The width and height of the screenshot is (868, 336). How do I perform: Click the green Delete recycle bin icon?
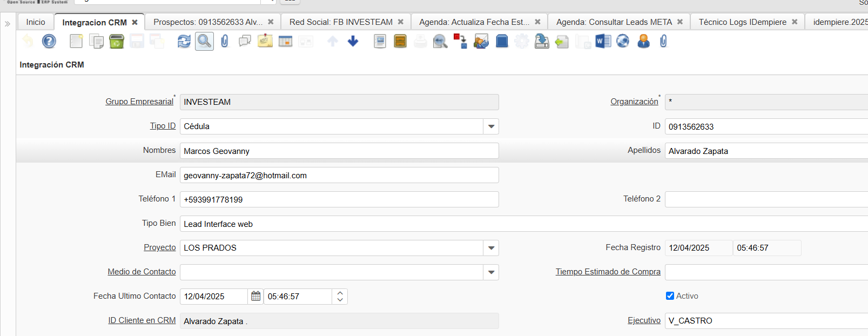pos(117,41)
